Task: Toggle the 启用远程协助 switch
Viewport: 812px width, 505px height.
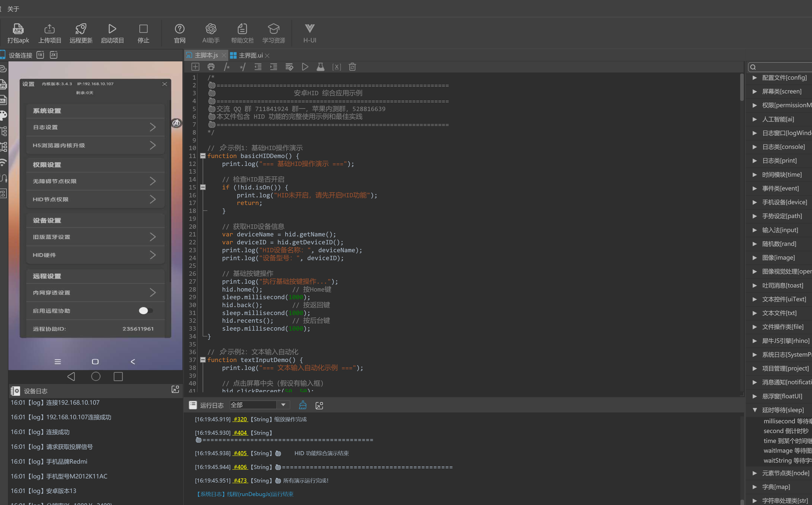Action: tap(146, 311)
